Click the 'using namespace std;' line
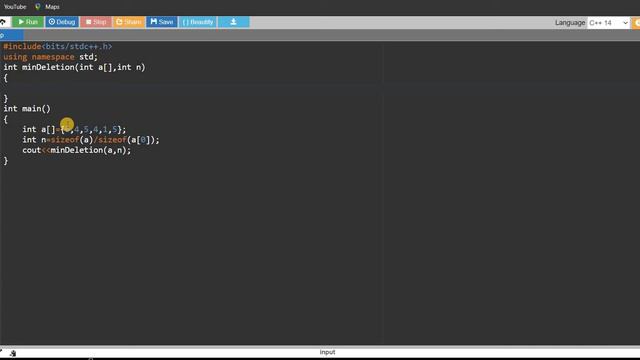Screen dimensions: 640x360 [x=51, y=57]
